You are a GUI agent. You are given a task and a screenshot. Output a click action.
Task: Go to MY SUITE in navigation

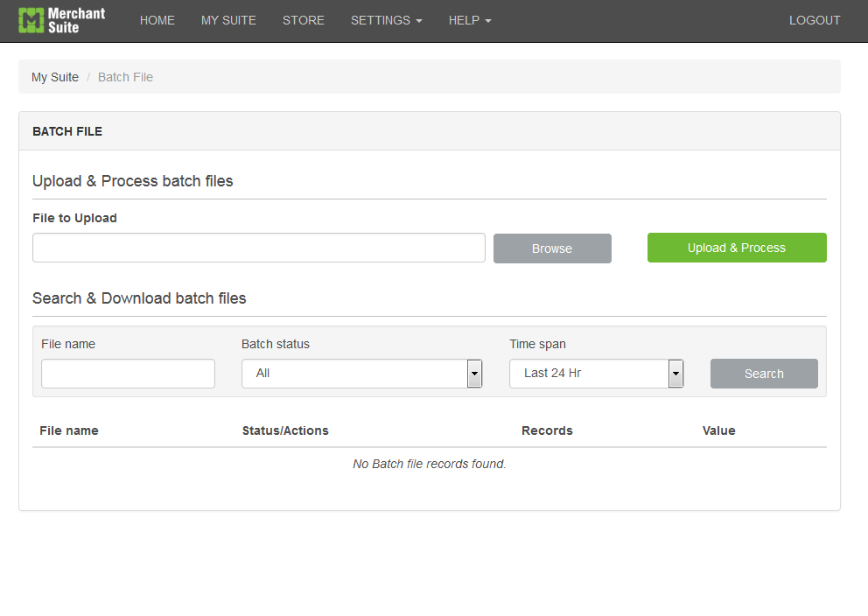(x=228, y=20)
